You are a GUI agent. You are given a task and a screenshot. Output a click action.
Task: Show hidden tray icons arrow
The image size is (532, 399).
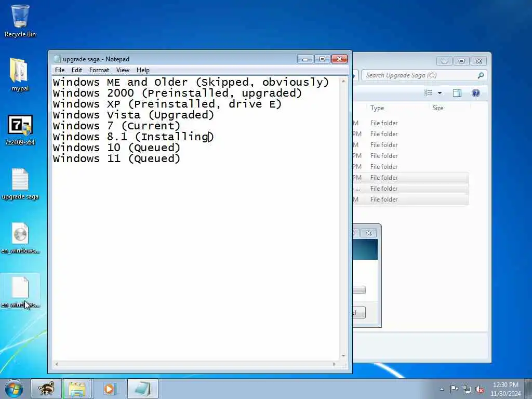[442, 389]
